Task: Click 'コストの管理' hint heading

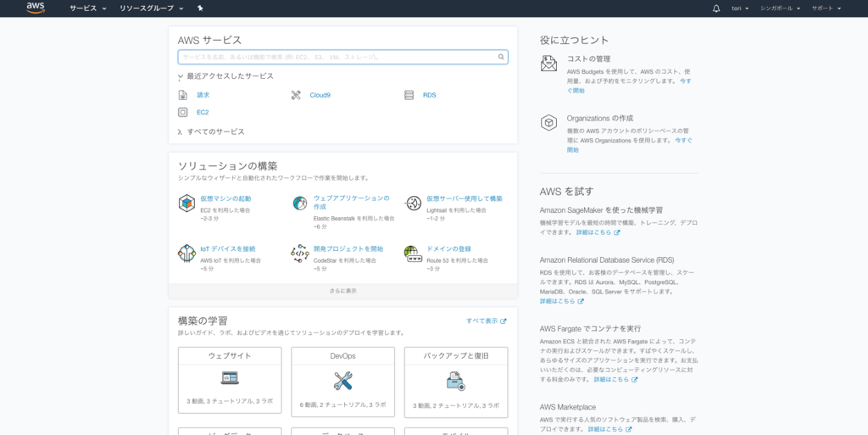Action: (x=588, y=59)
